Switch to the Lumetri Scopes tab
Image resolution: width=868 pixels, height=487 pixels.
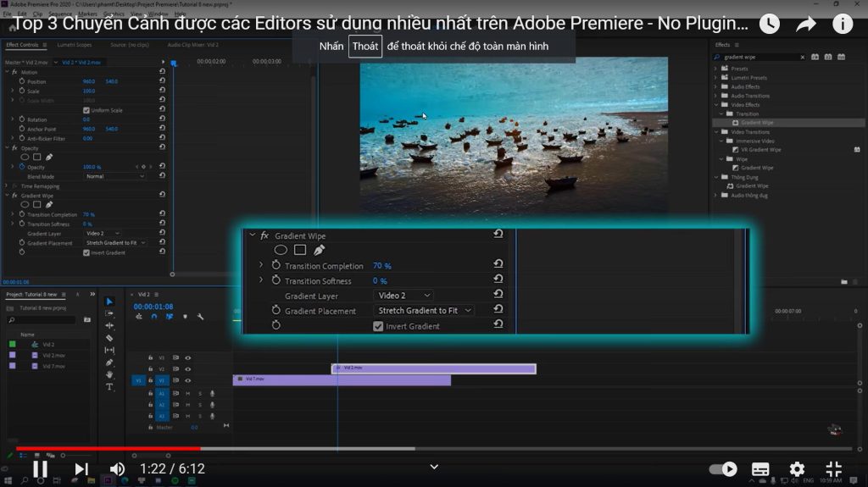point(75,45)
